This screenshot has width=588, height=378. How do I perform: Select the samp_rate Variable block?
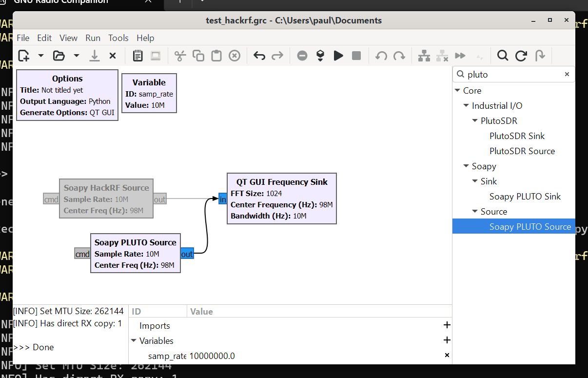point(149,93)
